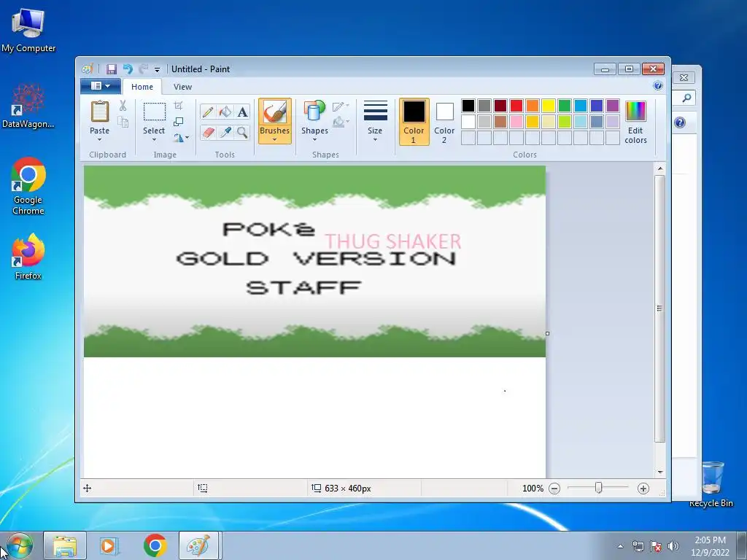Click Edit colors rainbow icon
747x560 pixels.
pyautogui.click(x=635, y=112)
